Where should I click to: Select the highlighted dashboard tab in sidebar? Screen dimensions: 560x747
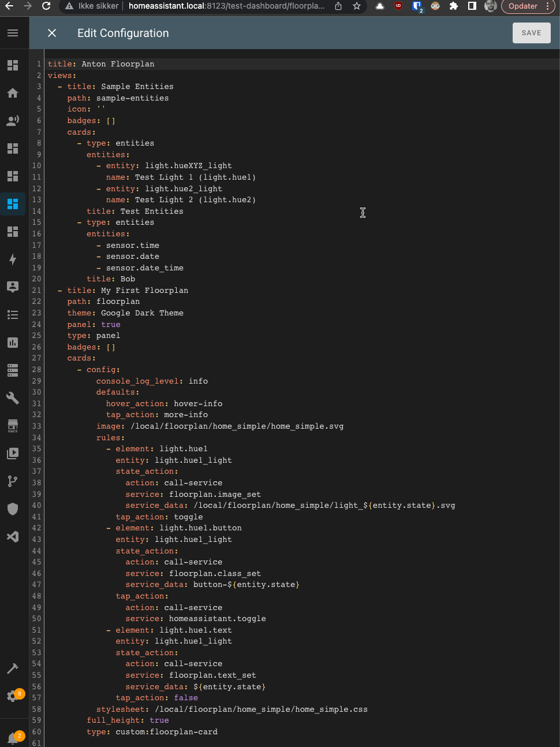[13, 204]
